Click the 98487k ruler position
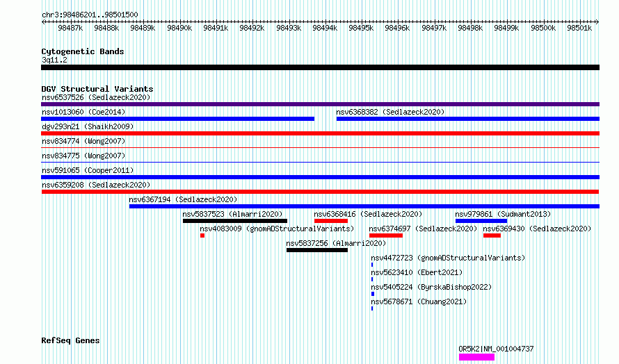 (70, 28)
